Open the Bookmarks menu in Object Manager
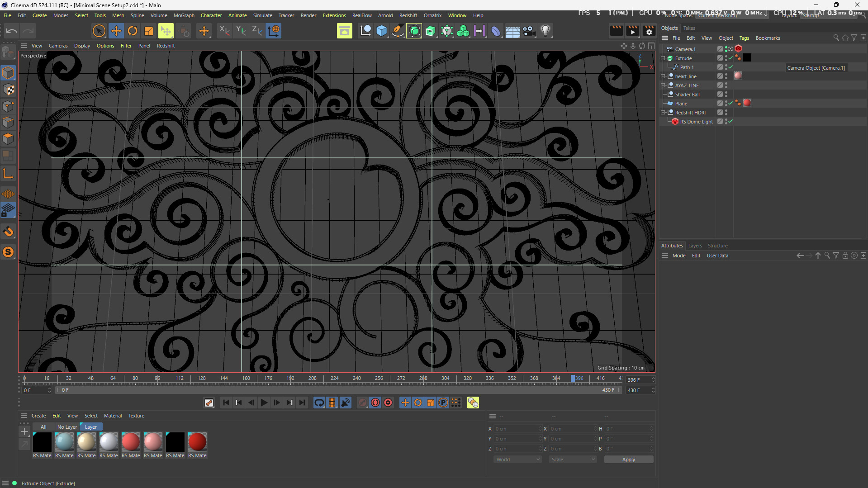The width and height of the screenshot is (868, 488). [768, 38]
